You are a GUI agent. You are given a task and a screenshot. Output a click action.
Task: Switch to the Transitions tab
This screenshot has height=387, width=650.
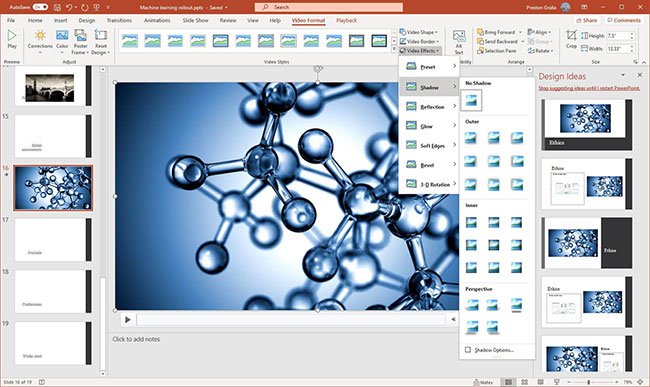point(119,20)
